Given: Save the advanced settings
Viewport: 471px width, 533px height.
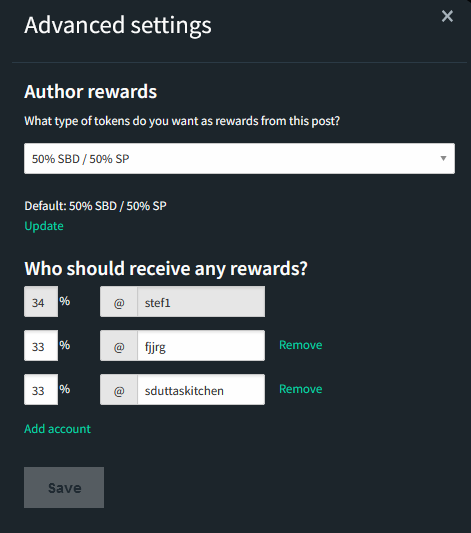Looking at the screenshot, I should pos(64,487).
